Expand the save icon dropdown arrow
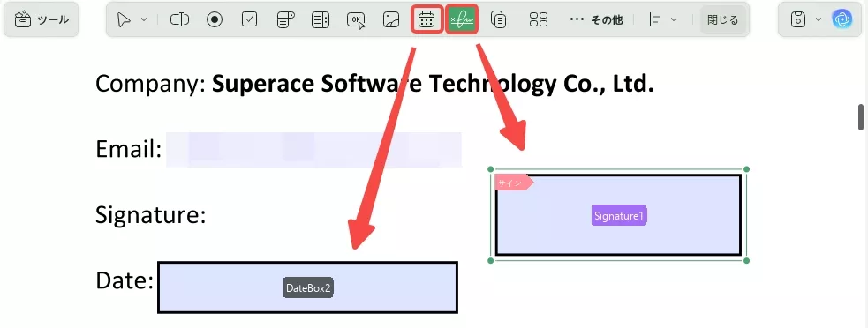Image resolution: width=868 pixels, height=328 pixels. pos(819,20)
